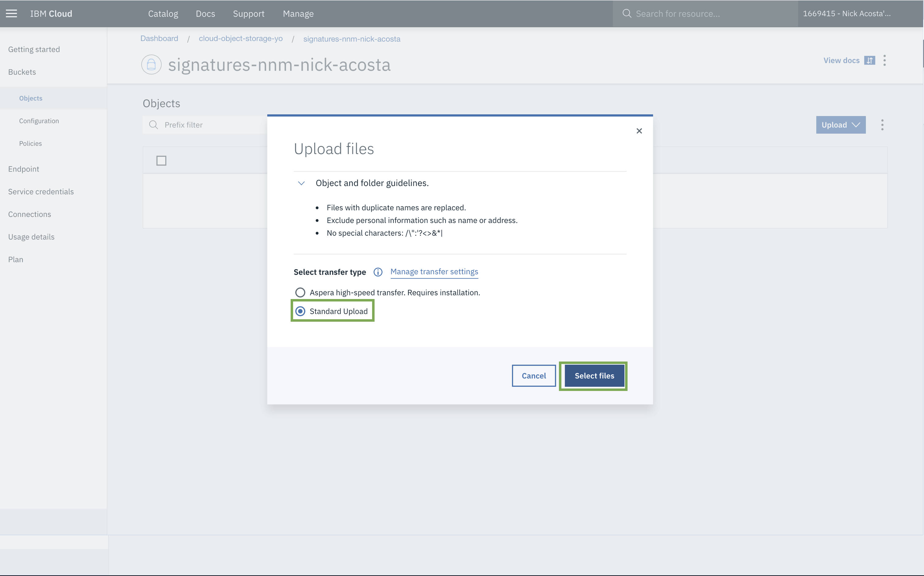Focus the Prefix filter input

coord(205,125)
